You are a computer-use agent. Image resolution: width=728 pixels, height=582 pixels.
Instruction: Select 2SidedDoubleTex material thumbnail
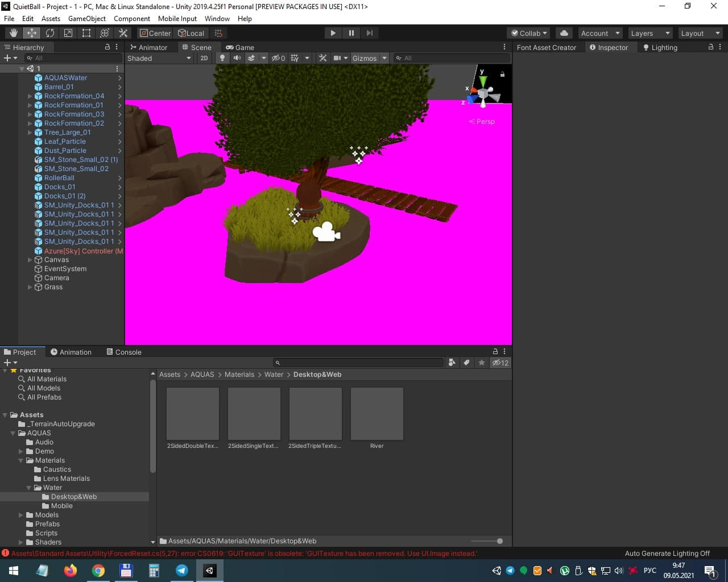coord(193,414)
